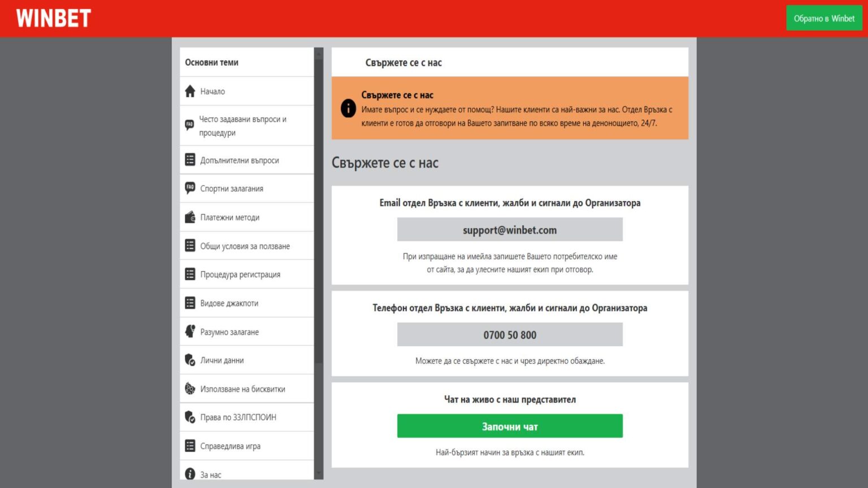Image resolution: width=868 pixels, height=488 pixels.
Task: Click the Най-бързият начин за връзка text
Action: point(510,452)
